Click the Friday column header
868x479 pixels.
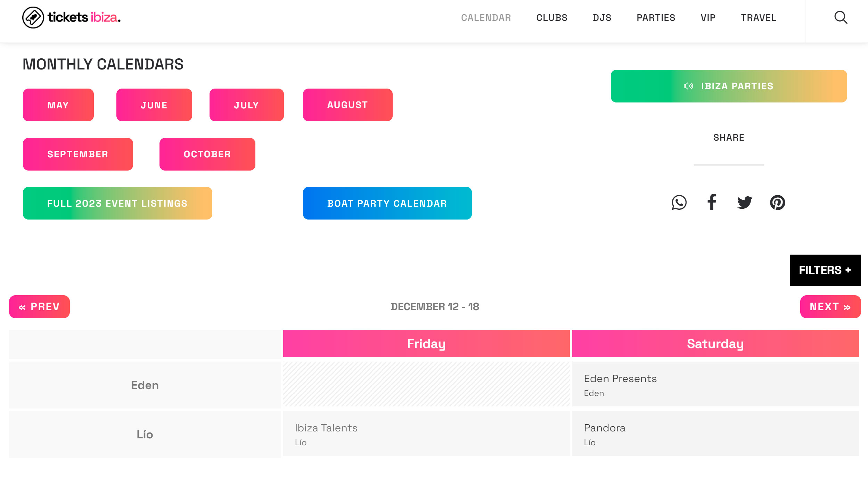coord(426,344)
